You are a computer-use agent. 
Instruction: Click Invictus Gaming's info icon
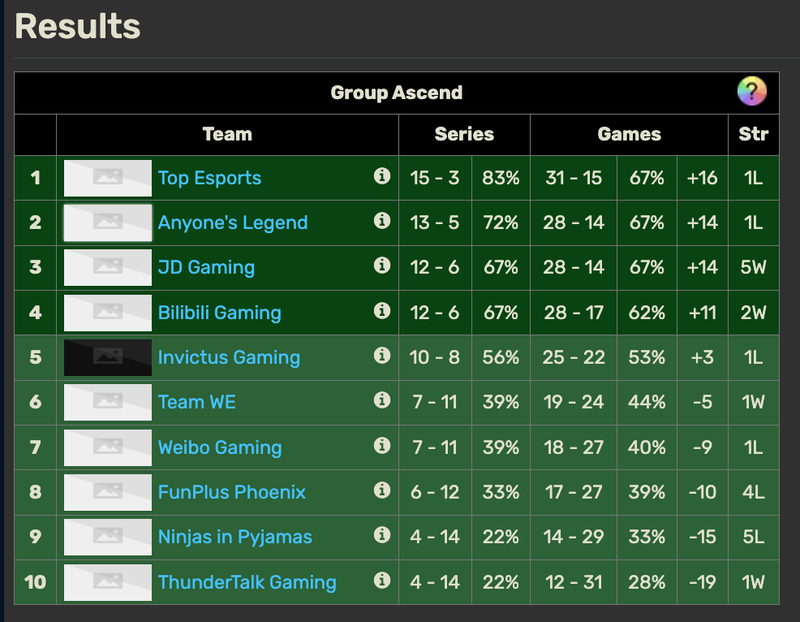(x=381, y=356)
